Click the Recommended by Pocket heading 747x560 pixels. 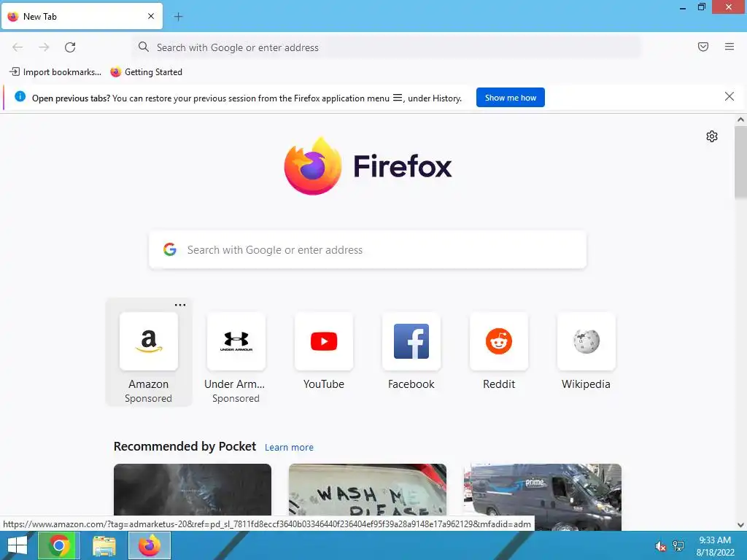click(x=185, y=447)
